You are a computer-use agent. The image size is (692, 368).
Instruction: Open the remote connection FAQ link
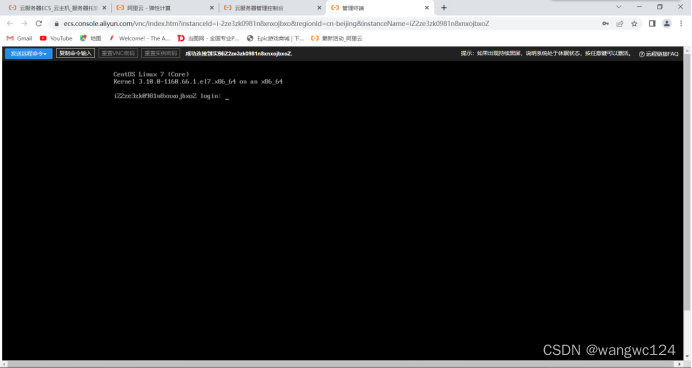[658, 54]
